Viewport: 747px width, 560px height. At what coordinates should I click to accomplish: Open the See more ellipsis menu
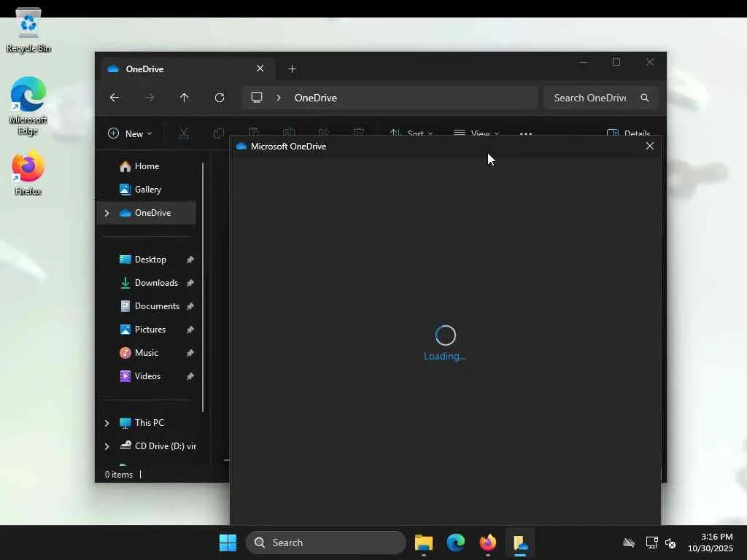[x=525, y=134]
